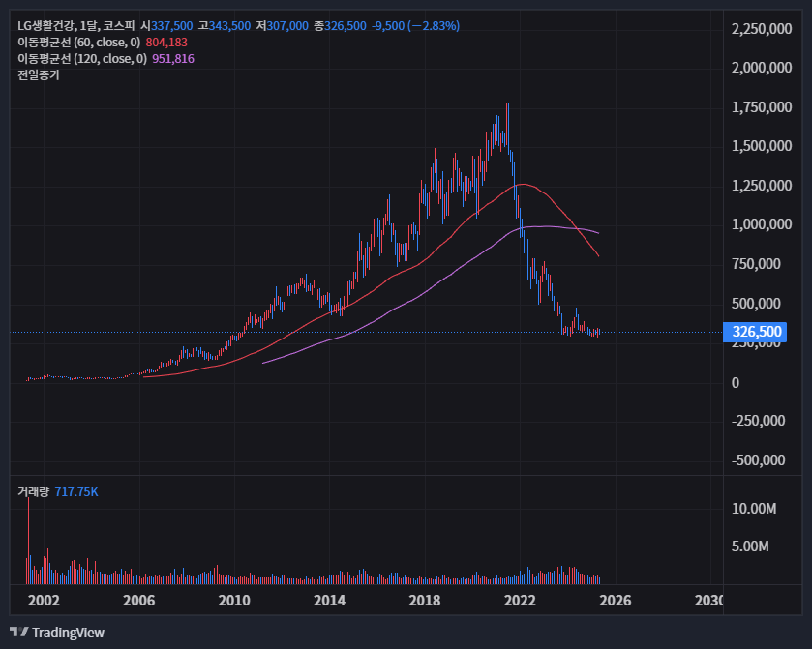Select the open price value 337,500

[172, 26]
